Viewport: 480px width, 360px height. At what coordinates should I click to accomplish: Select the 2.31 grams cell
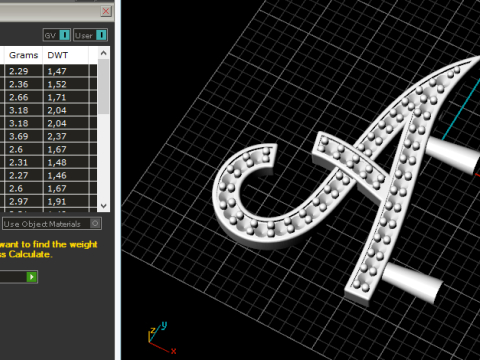[23, 162]
